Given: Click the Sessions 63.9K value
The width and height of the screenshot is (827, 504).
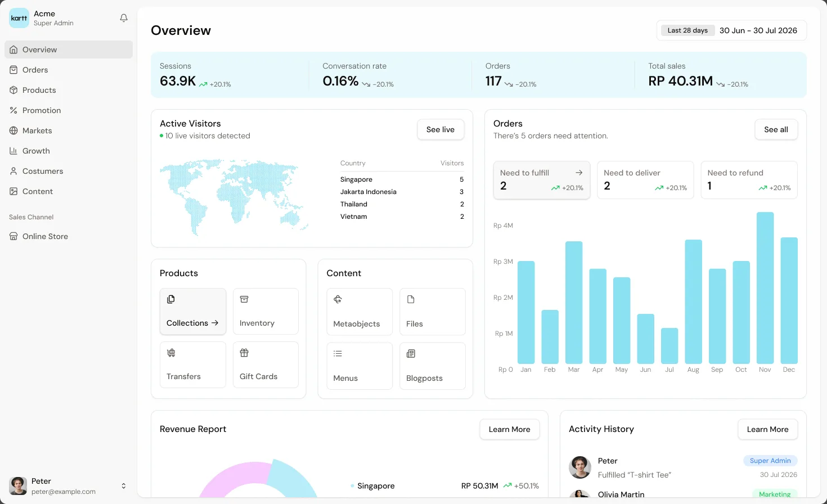Looking at the screenshot, I should [x=178, y=81].
